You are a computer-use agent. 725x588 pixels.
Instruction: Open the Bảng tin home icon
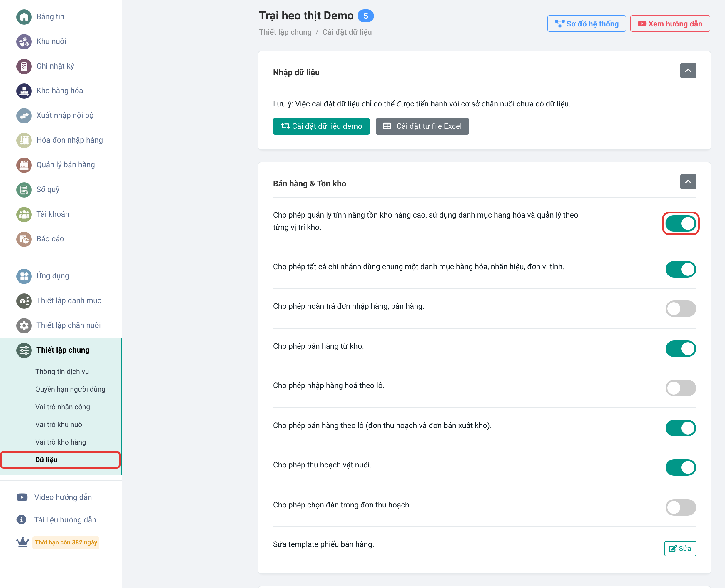(24, 16)
